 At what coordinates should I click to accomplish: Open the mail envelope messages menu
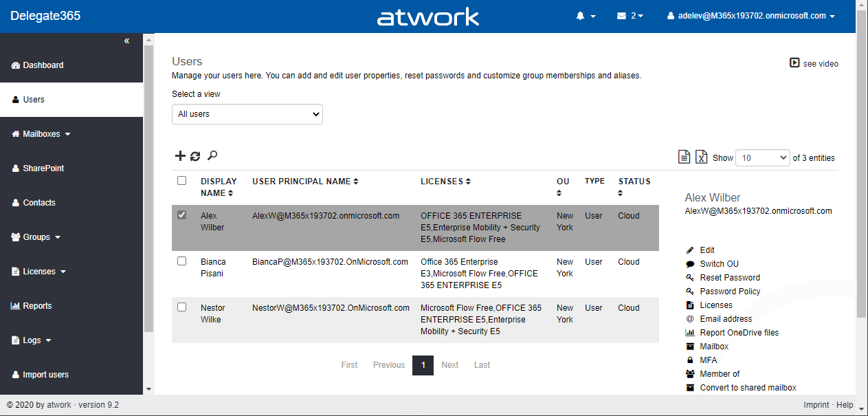(x=630, y=16)
